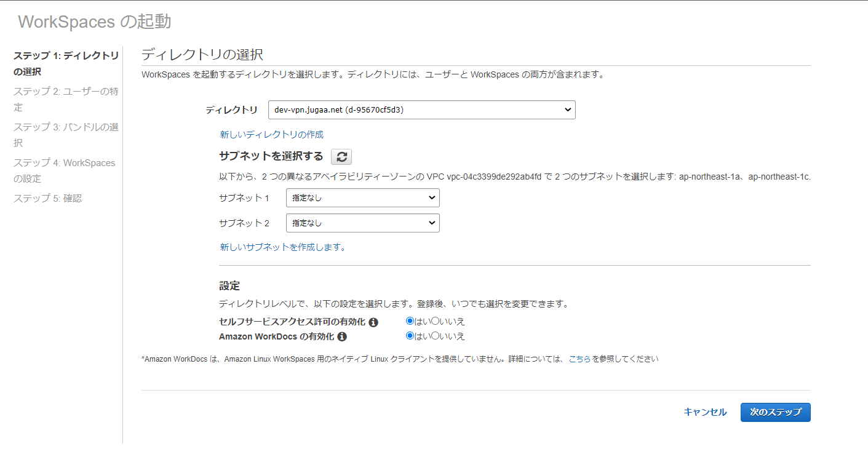Screen dimensions: 868x449
Task: Select はい for Amazon WorkDocs の有効化
Action: (x=410, y=336)
